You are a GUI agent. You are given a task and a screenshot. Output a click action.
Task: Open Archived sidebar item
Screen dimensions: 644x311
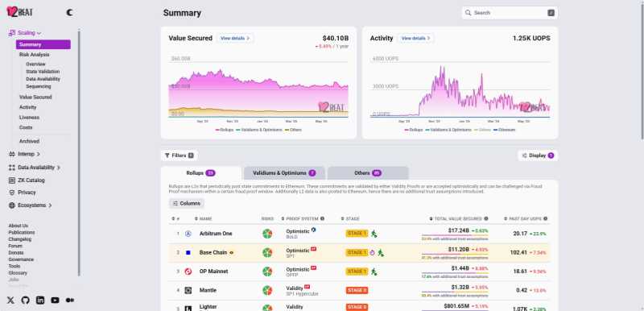click(x=29, y=141)
